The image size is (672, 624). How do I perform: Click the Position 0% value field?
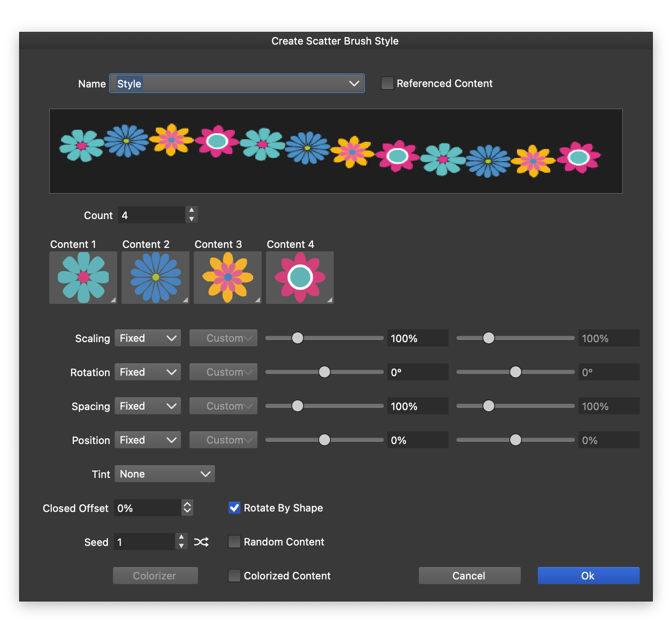coord(417,440)
